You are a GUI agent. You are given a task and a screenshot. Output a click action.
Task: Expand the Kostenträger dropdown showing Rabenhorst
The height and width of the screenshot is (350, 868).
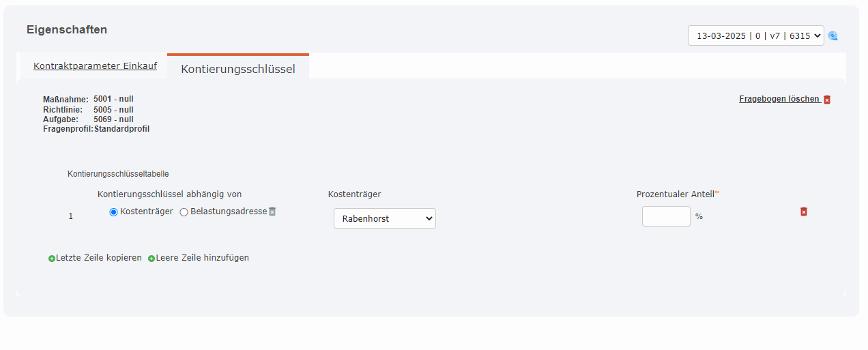tap(384, 218)
